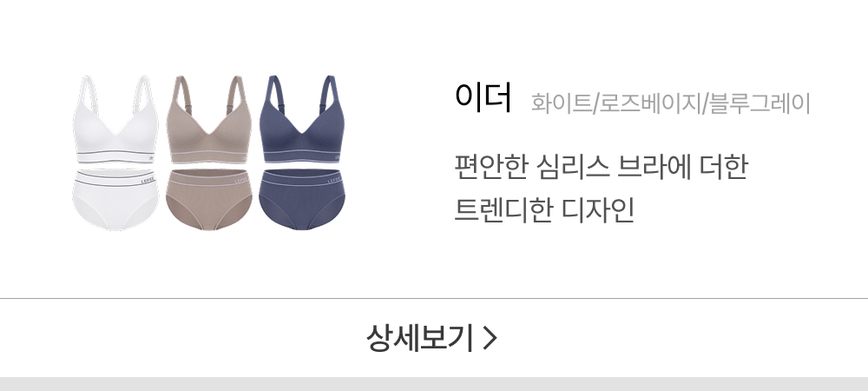Select the rose beige brief

click(x=208, y=200)
